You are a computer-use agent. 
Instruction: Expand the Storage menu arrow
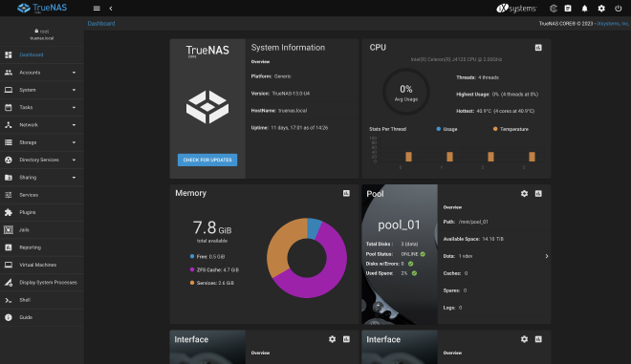click(x=74, y=142)
